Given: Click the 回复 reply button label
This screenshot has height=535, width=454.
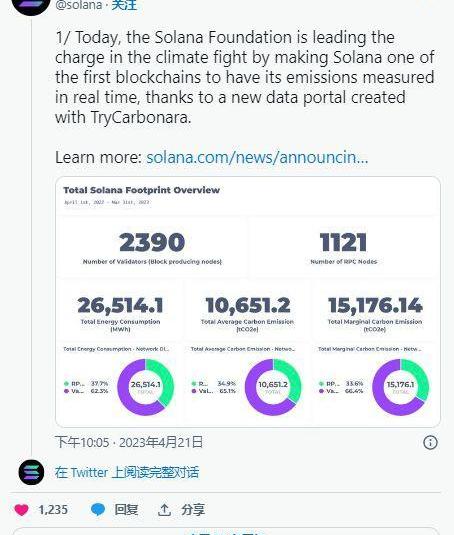Looking at the screenshot, I should tap(126, 510).
